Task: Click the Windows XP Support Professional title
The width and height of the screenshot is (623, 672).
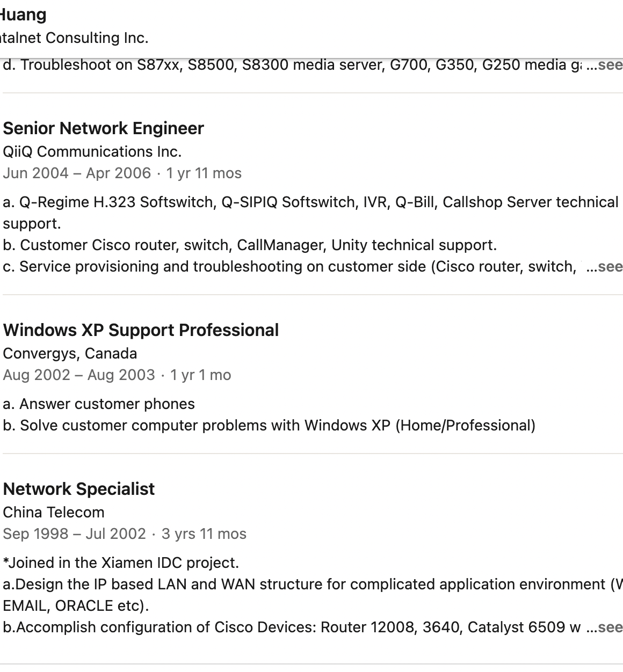Action: (x=141, y=330)
